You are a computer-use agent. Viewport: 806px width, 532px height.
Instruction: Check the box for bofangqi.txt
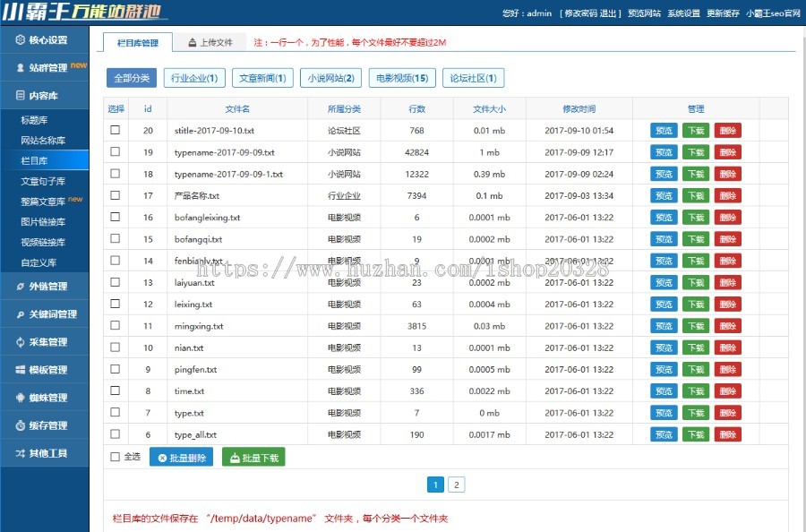pyautogui.click(x=116, y=238)
